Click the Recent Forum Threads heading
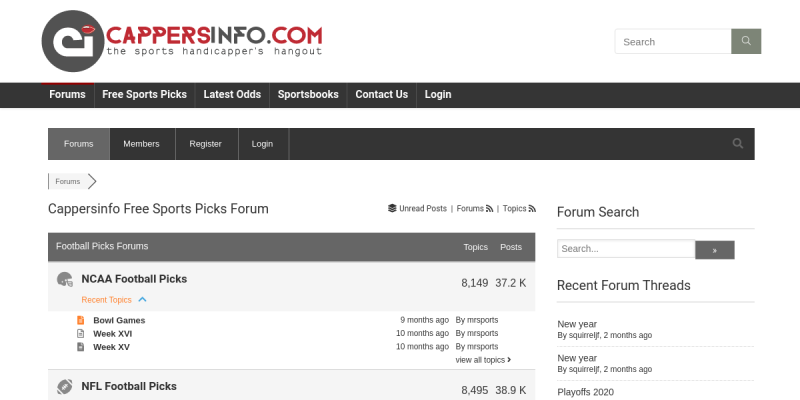This screenshot has width=800, height=400. 623,285
